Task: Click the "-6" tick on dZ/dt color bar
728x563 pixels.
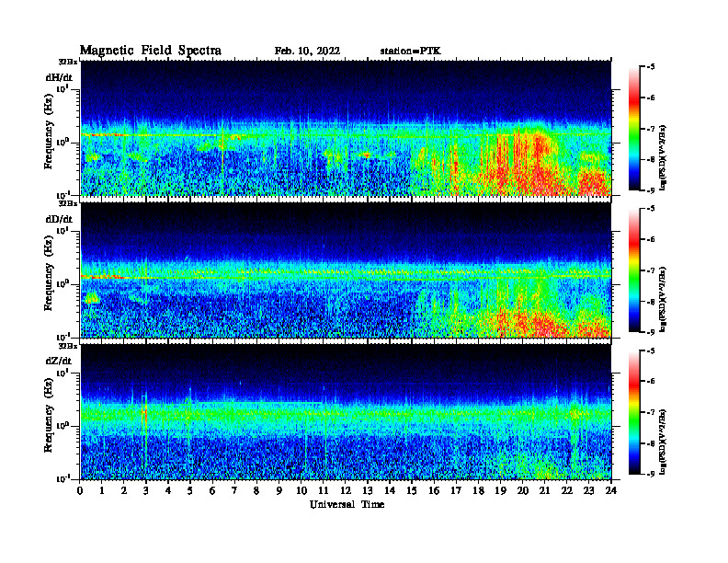Action: (x=651, y=382)
